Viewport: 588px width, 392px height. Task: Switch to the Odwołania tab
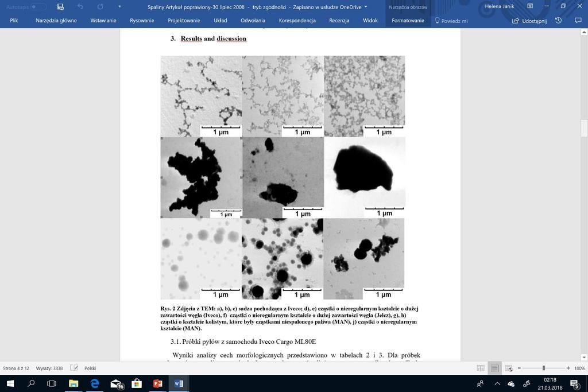[253, 21]
